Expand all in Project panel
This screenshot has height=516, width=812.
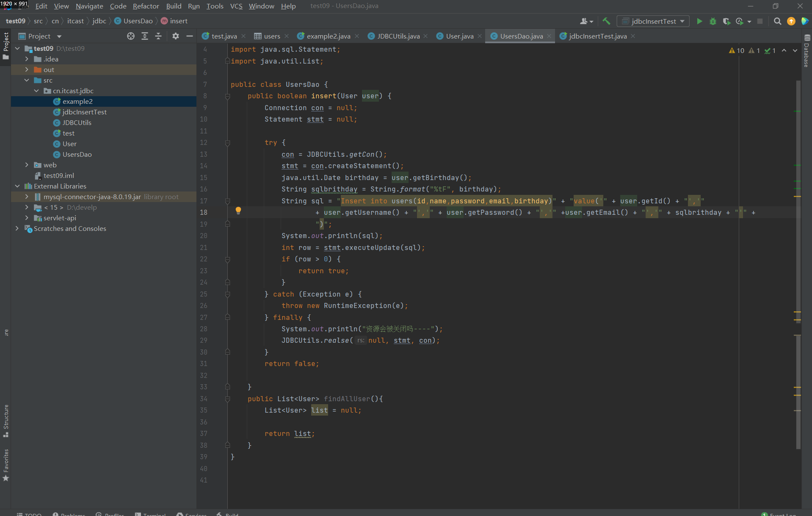[x=145, y=36]
